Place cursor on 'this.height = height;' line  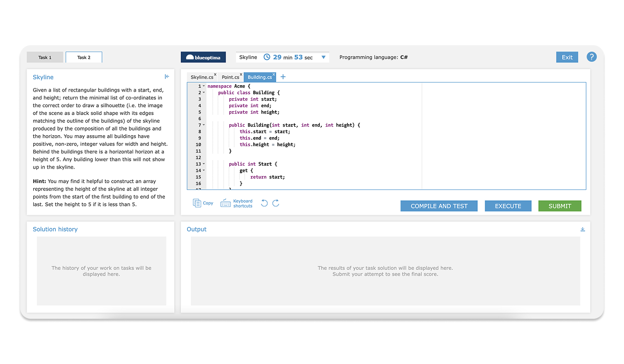point(267,145)
